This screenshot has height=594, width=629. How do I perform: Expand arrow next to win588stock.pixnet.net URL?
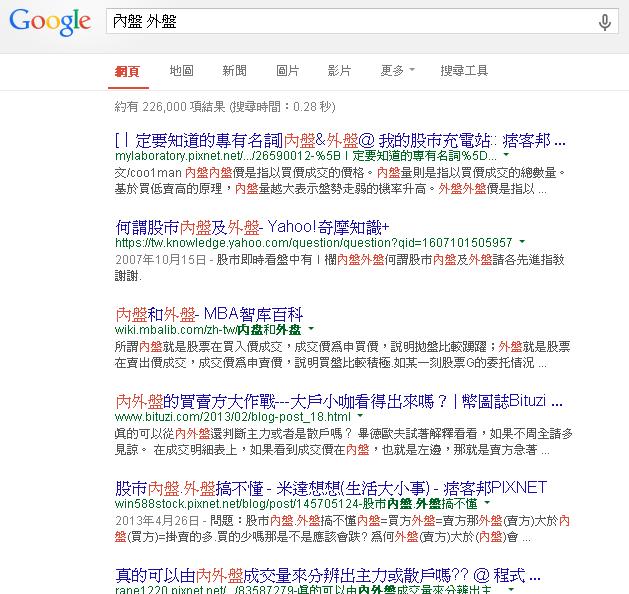(487, 503)
